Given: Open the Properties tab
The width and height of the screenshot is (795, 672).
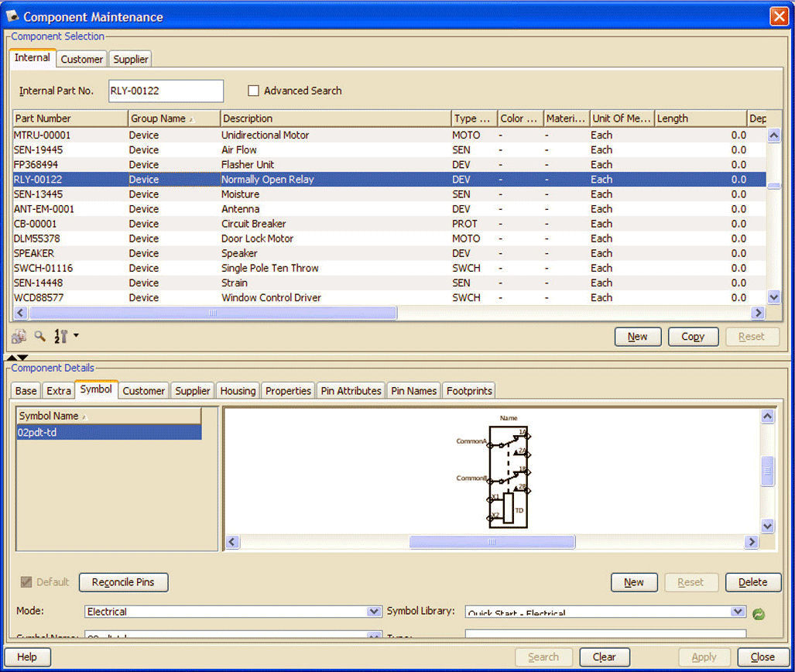Looking at the screenshot, I should [288, 390].
